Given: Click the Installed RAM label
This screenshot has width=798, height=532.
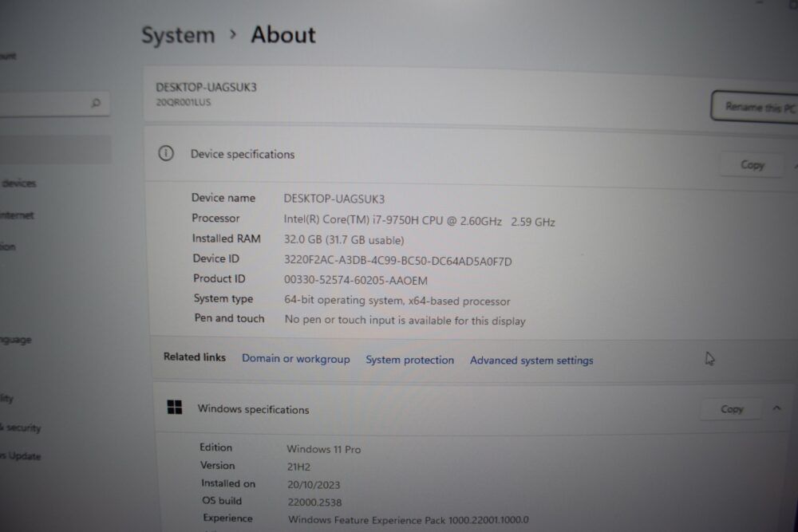Looking at the screenshot, I should coord(226,238).
